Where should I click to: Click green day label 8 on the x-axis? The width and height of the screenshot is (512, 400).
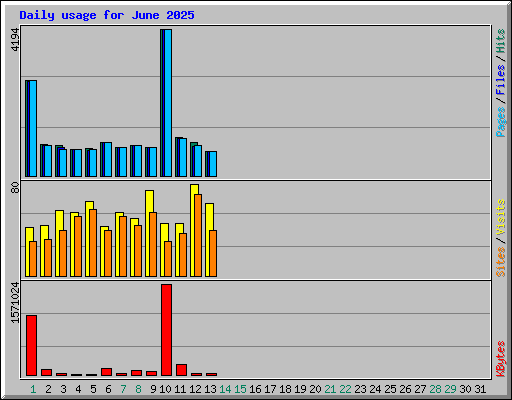pyautogui.click(x=138, y=389)
